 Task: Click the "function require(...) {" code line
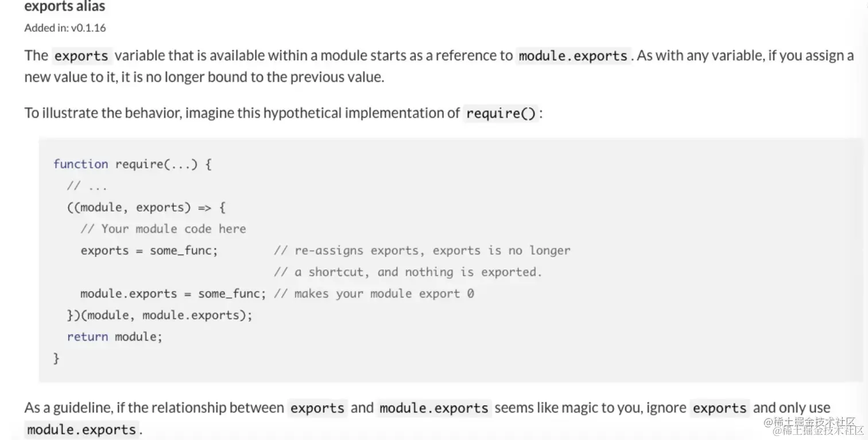133,164
